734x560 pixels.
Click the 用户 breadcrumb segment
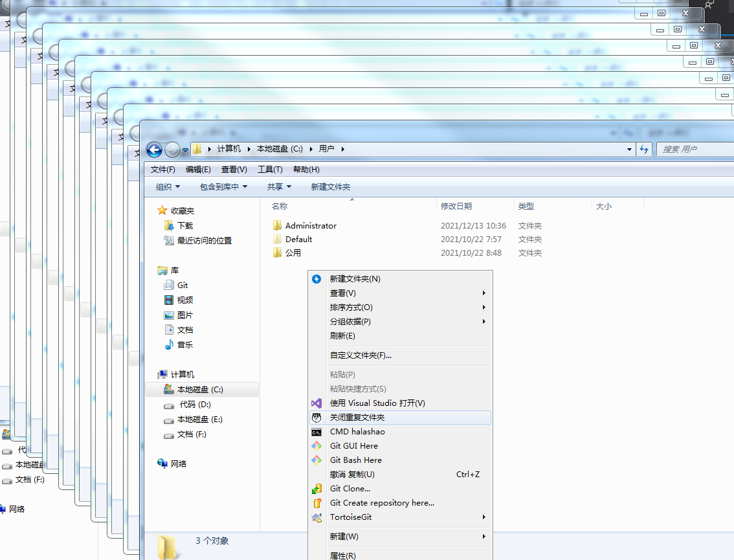[x=327, y=149]
